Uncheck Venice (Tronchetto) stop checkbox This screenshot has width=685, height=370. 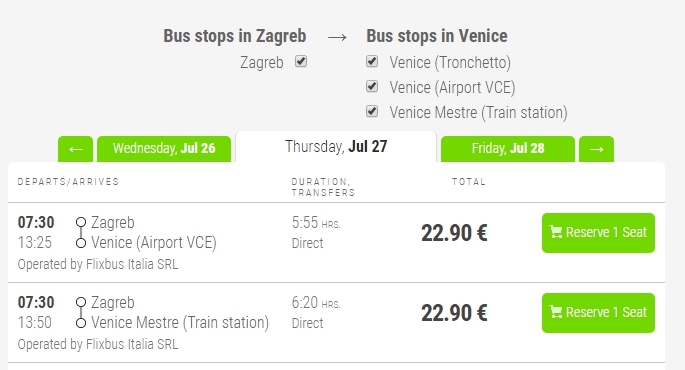pyautogui.click(x=372, y=61)
